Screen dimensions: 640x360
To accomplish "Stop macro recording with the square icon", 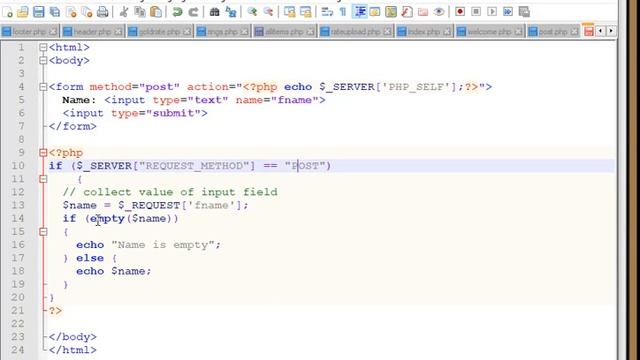I will pos(476,11).
